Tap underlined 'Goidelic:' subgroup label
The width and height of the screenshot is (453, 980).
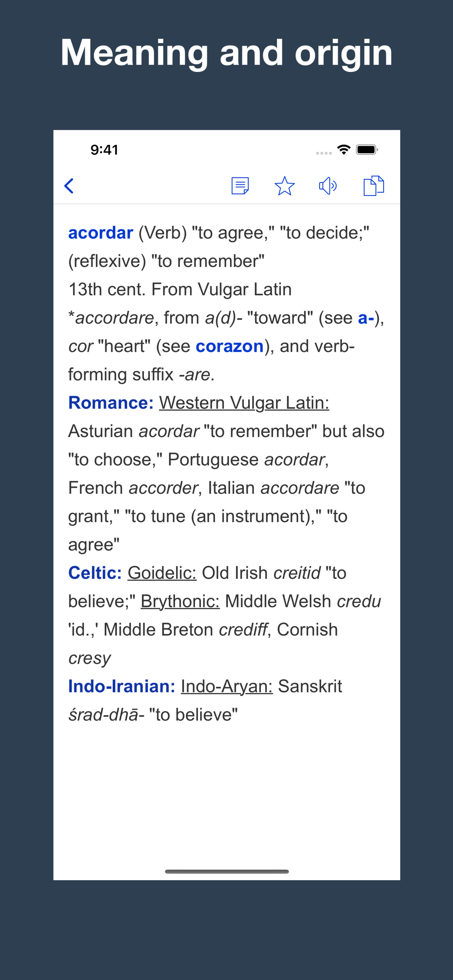pos(162,573)
